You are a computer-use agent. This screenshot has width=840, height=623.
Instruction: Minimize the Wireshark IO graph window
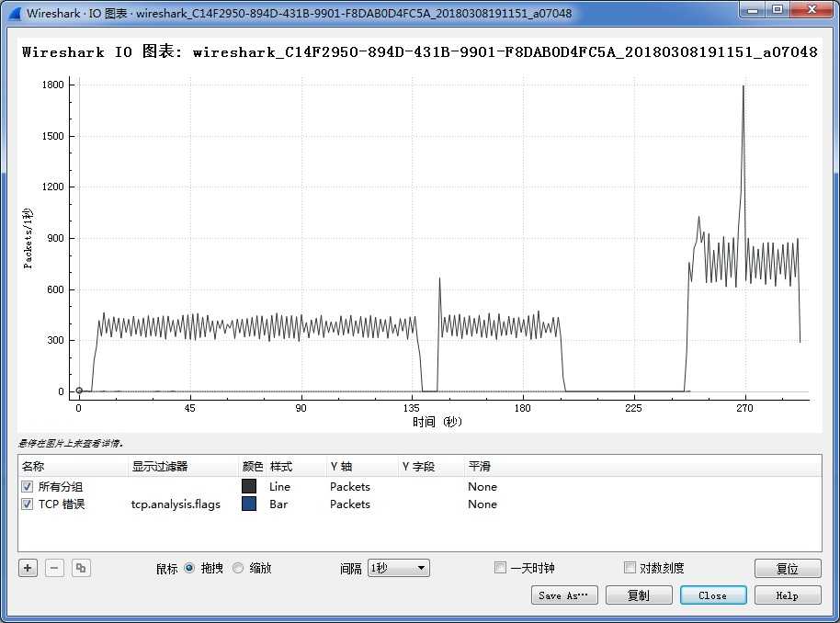[x=753, y=10]
